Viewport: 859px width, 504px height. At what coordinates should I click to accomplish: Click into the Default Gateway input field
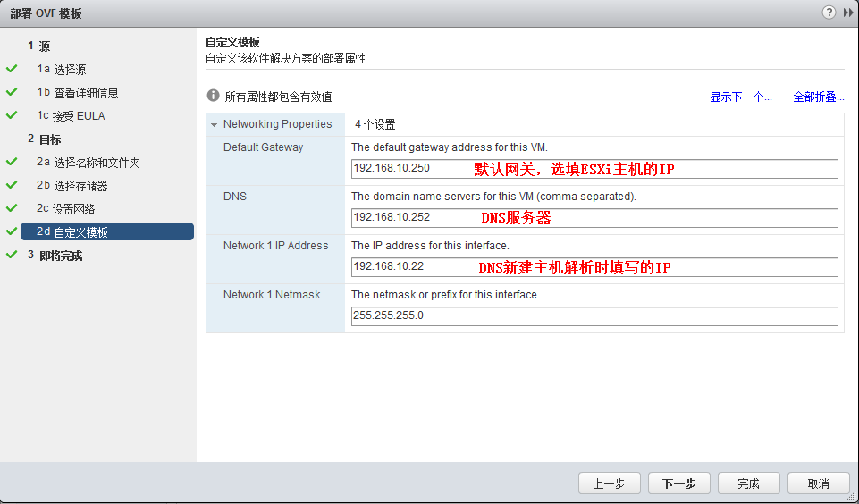tap(594, 169)
